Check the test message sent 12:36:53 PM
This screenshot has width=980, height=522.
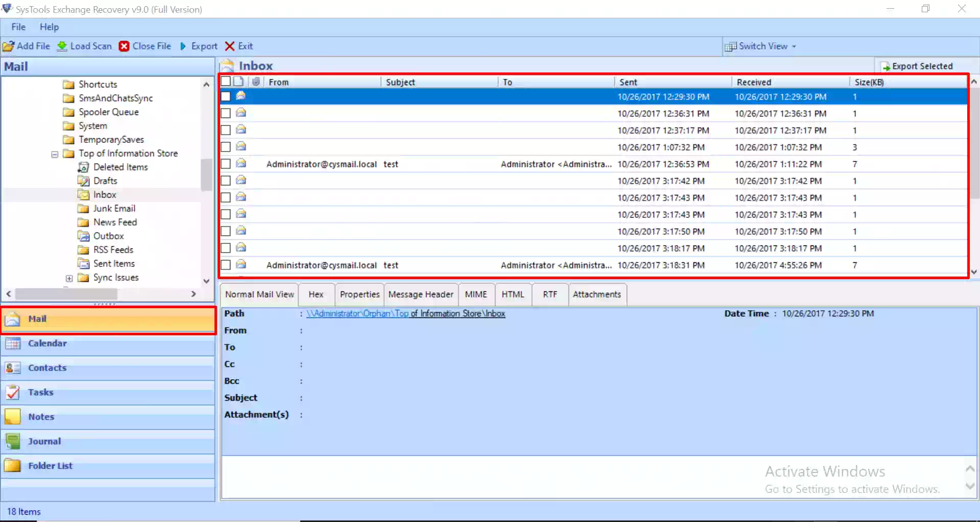[x=226, y=164]
